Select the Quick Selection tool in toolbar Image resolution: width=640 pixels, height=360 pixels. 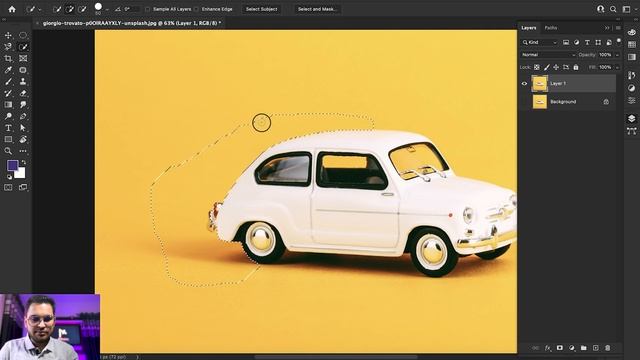[23, 47]
